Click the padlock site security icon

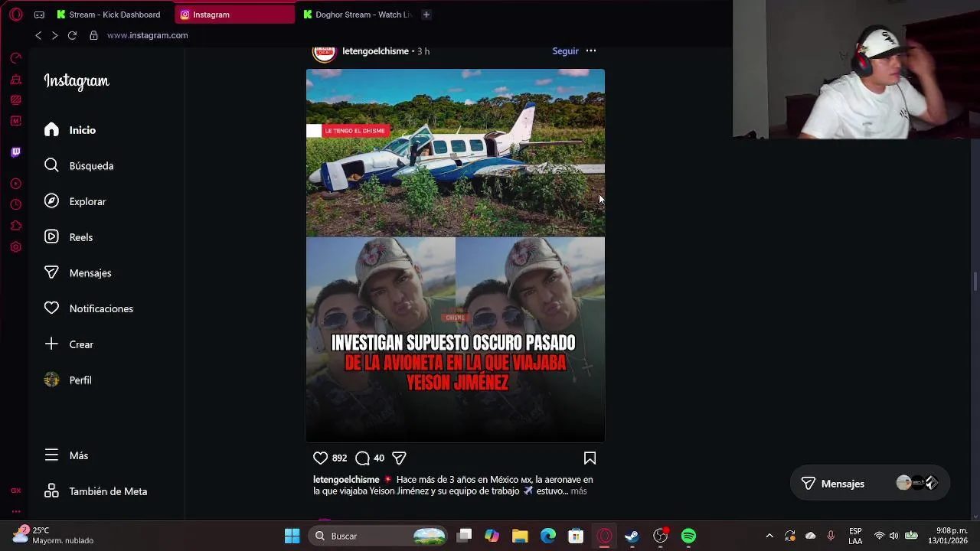coord(93,35)
